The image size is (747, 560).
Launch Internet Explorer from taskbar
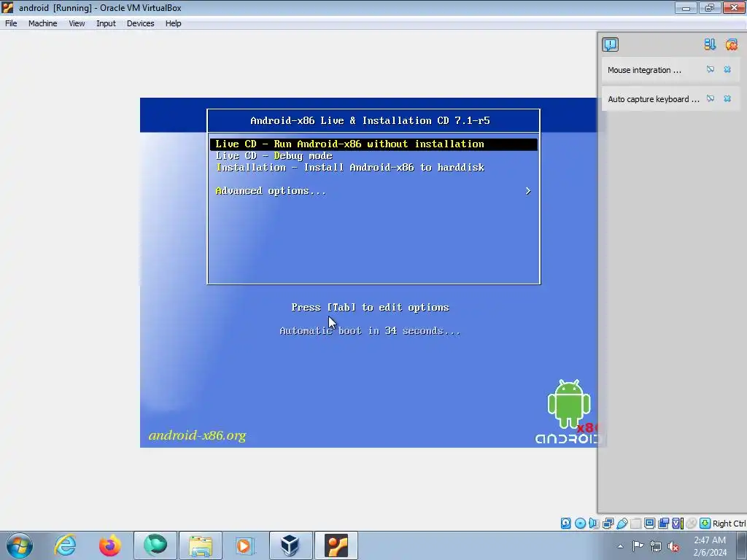65,545
